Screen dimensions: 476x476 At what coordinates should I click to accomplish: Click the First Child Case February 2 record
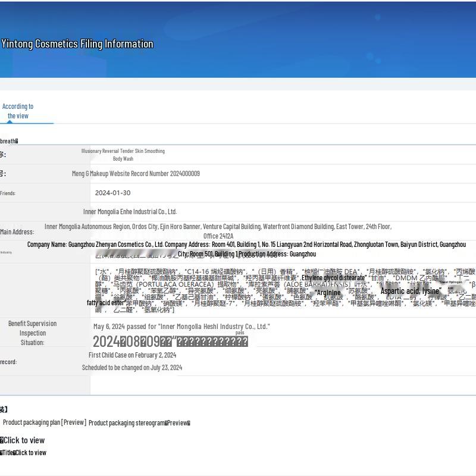pyautogui.click(x=132, y=355)
